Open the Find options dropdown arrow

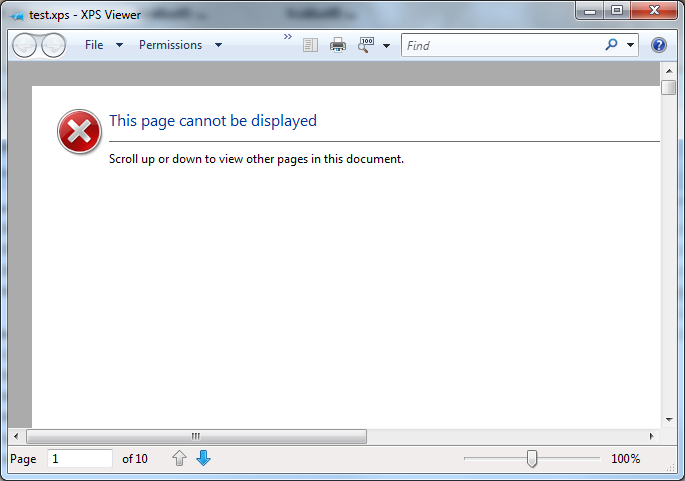[630, 45]
